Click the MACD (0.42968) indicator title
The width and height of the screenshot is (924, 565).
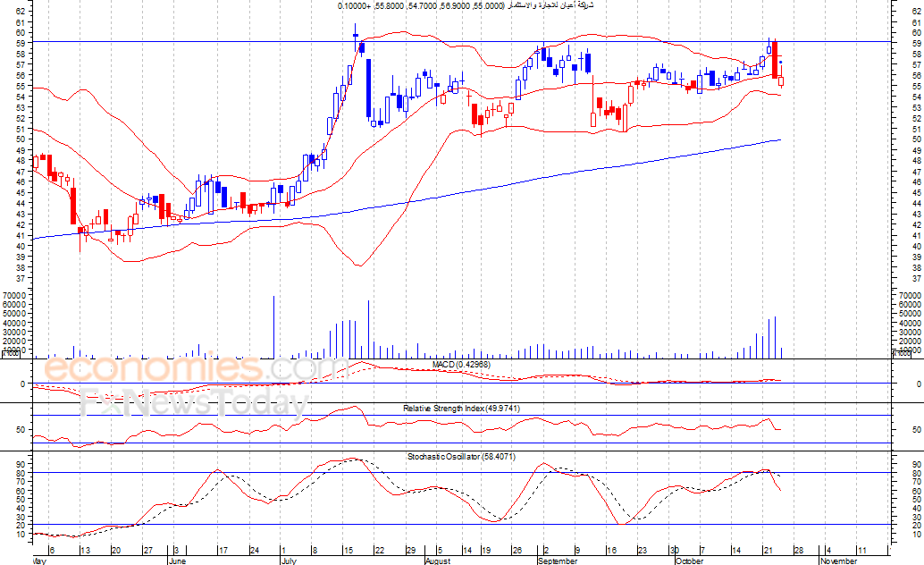pos(461,365)
